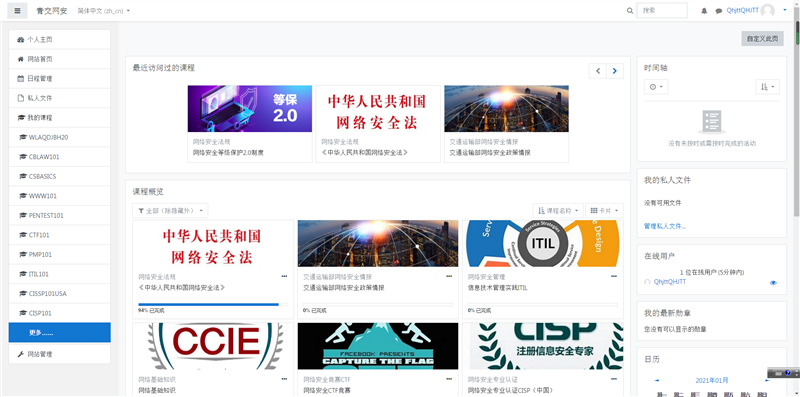The image size is (800, 397).
Task: Click the 94% course progress bar
Action: [213, 305]
